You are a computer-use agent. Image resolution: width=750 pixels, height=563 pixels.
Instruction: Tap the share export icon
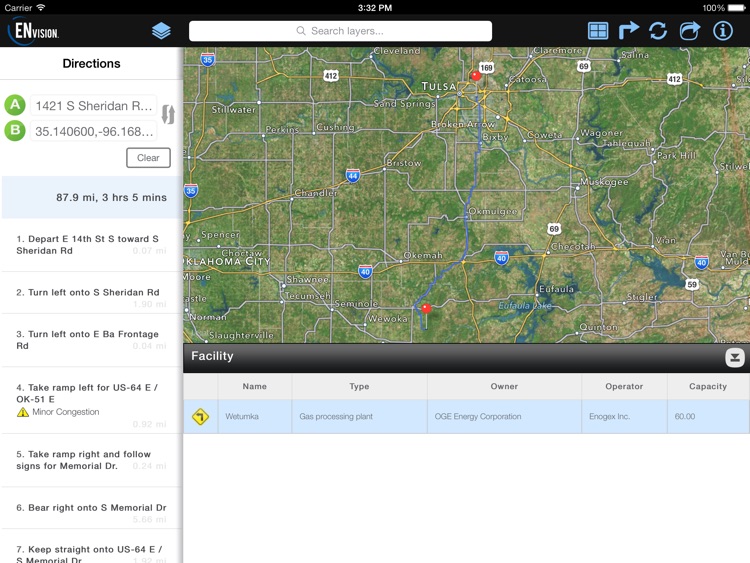click(690, 31)
